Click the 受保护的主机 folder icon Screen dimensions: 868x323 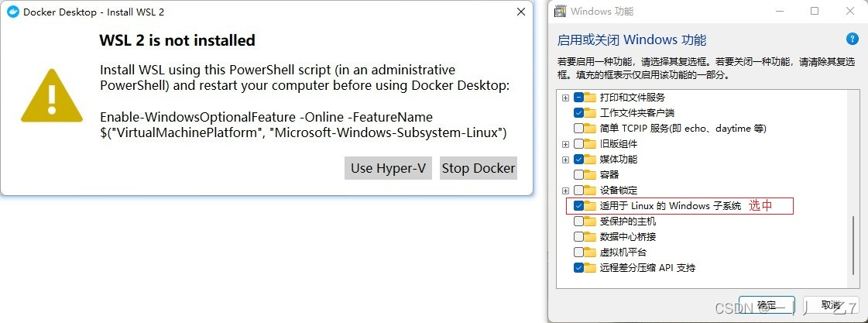point(591,222)
